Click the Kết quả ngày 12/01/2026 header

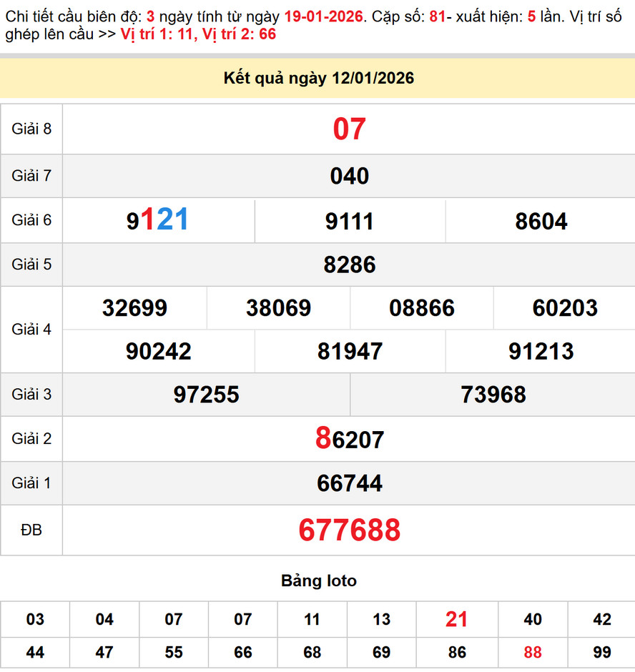pyautogui.click(x=318, y=79)
